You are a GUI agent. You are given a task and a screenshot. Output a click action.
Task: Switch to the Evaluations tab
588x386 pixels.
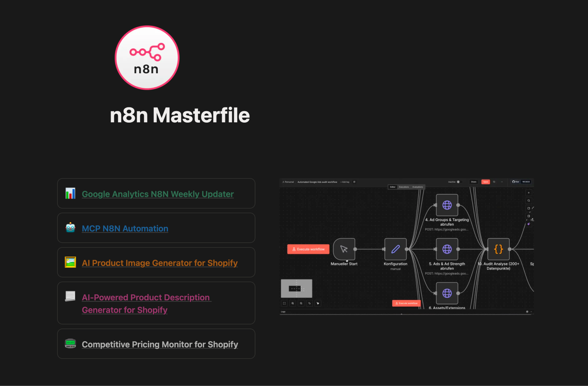coord(417,187)
